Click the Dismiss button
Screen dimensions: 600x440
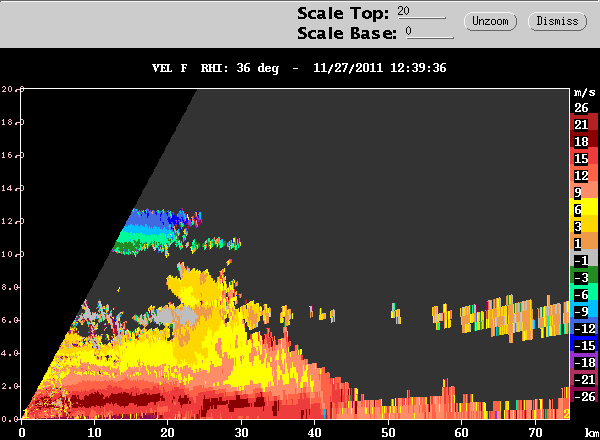[557, 21]
